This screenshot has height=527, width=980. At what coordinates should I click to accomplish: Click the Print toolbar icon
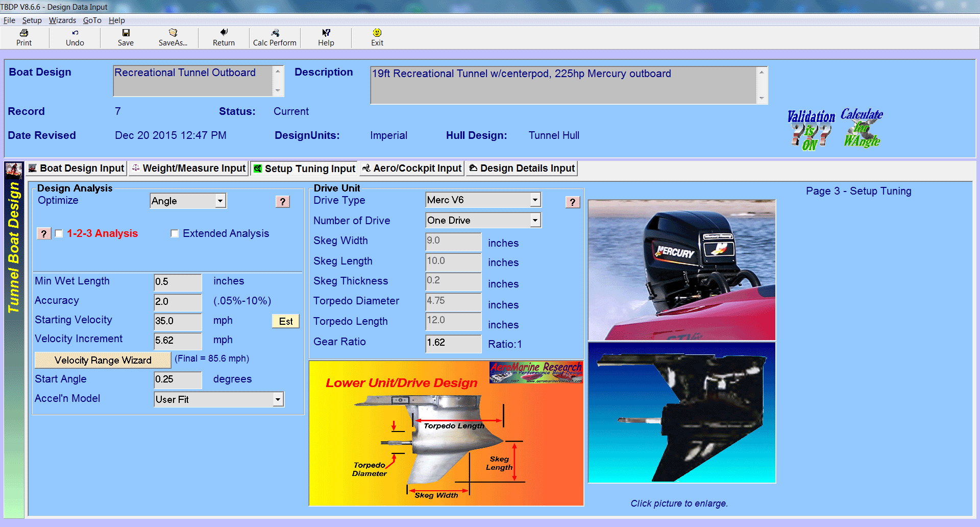[23, 38]
